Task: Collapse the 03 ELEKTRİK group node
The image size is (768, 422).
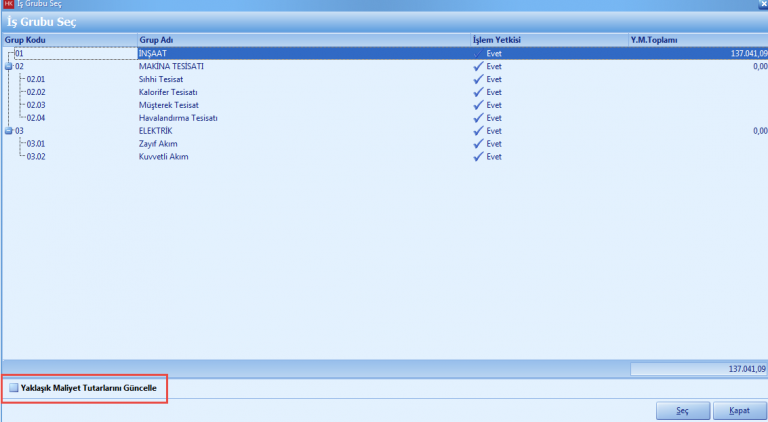Action: 9,131
